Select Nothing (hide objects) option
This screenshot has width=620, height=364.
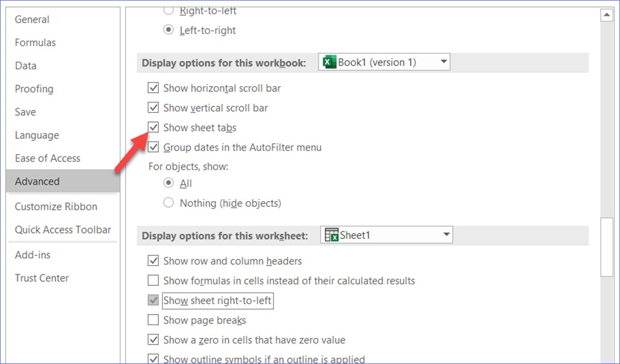coord(168,203)
